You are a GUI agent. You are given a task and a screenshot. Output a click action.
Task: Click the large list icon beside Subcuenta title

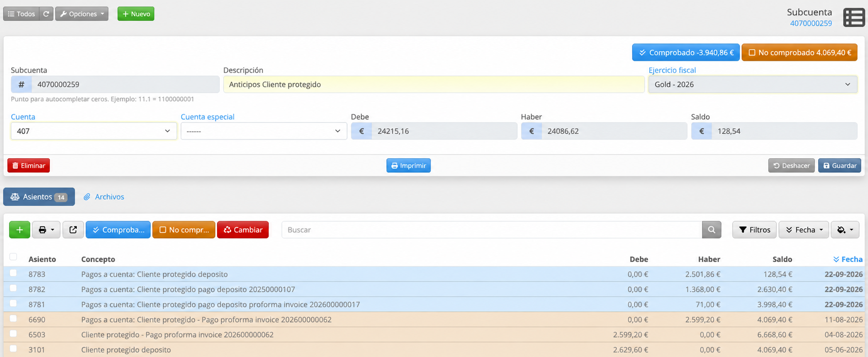click(854, 18)
